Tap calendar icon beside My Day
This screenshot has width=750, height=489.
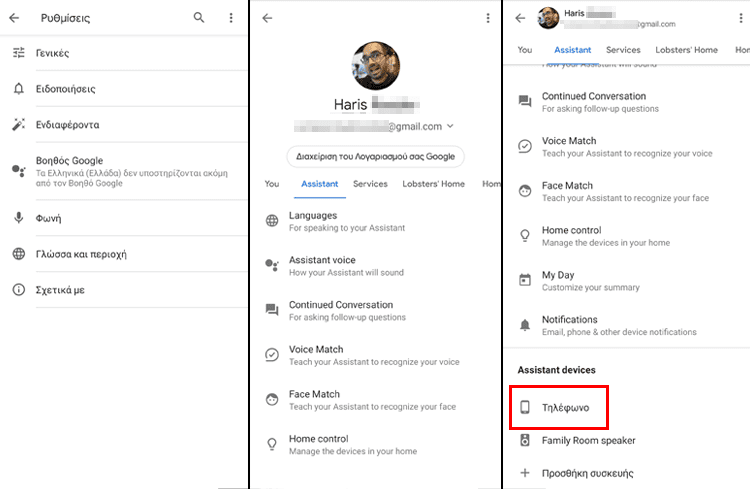coord(525,280)
